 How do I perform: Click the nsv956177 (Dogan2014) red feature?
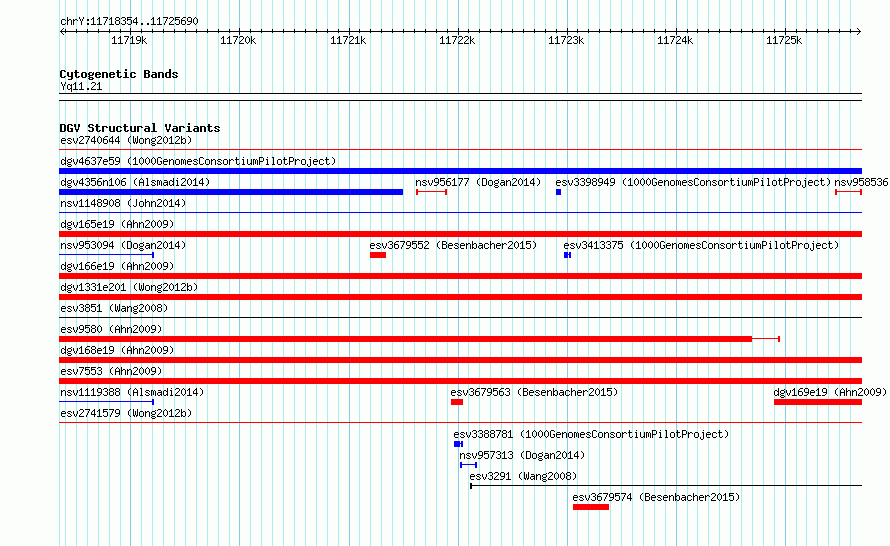431,192
